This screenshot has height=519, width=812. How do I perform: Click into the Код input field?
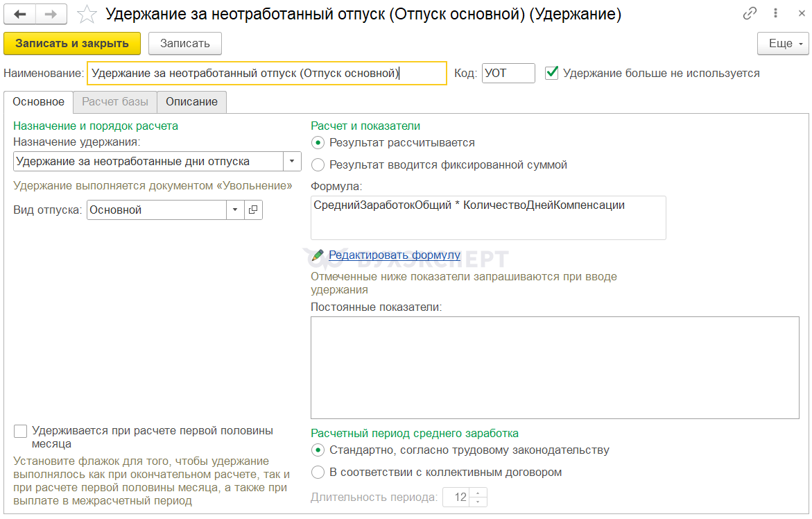(x=508, y=73)
